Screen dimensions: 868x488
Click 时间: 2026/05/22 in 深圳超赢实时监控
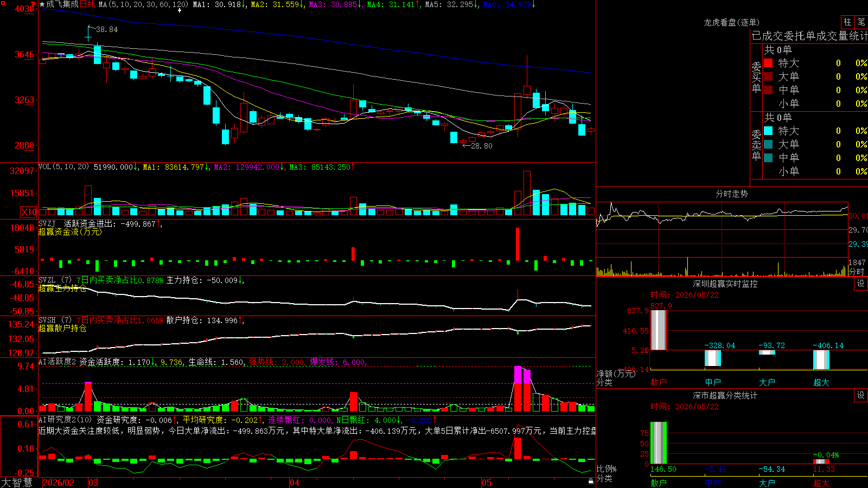[685, 295]
